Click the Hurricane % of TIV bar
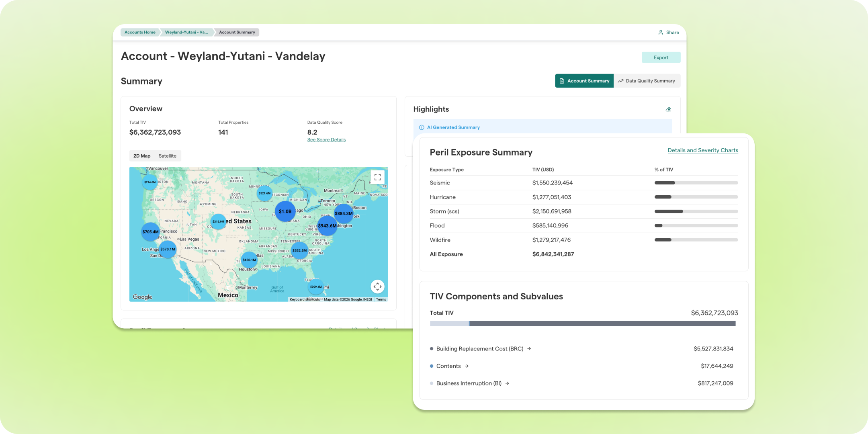Screen dimensions: 868x434 click(696, 197)
